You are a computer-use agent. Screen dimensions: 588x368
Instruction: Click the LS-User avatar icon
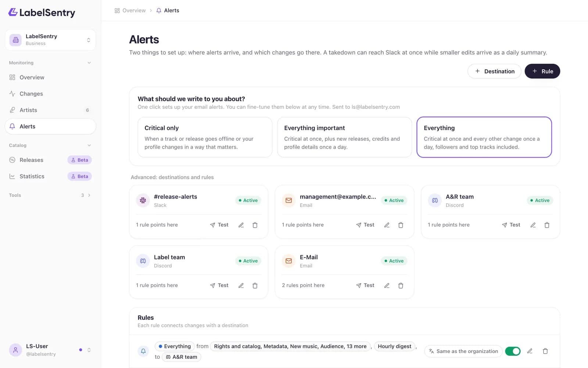click(15, 350)
